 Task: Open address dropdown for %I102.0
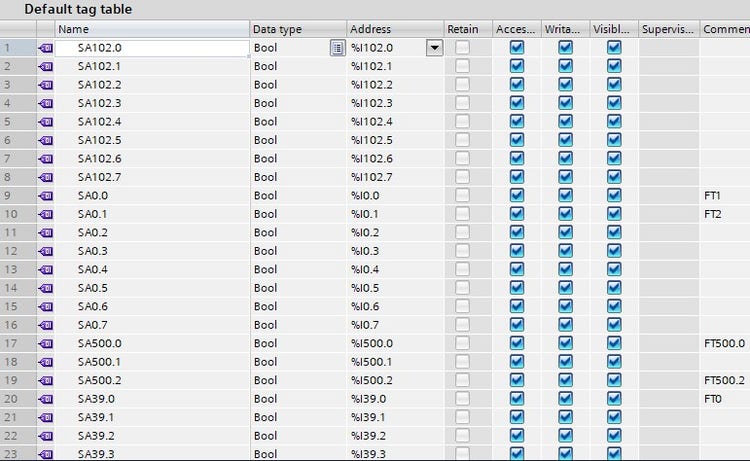tap(434, 48)
